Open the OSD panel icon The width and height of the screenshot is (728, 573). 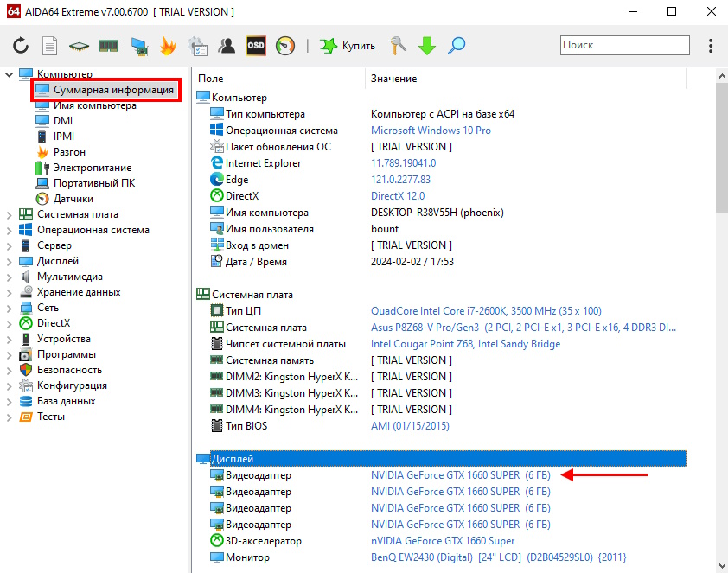pyautogui.click(x=256, y=46)
